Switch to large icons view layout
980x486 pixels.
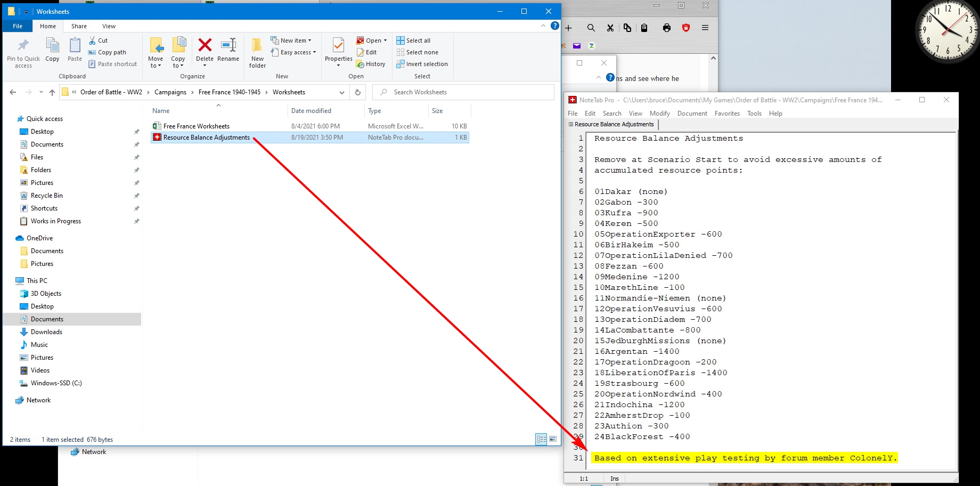pos(553,439)
